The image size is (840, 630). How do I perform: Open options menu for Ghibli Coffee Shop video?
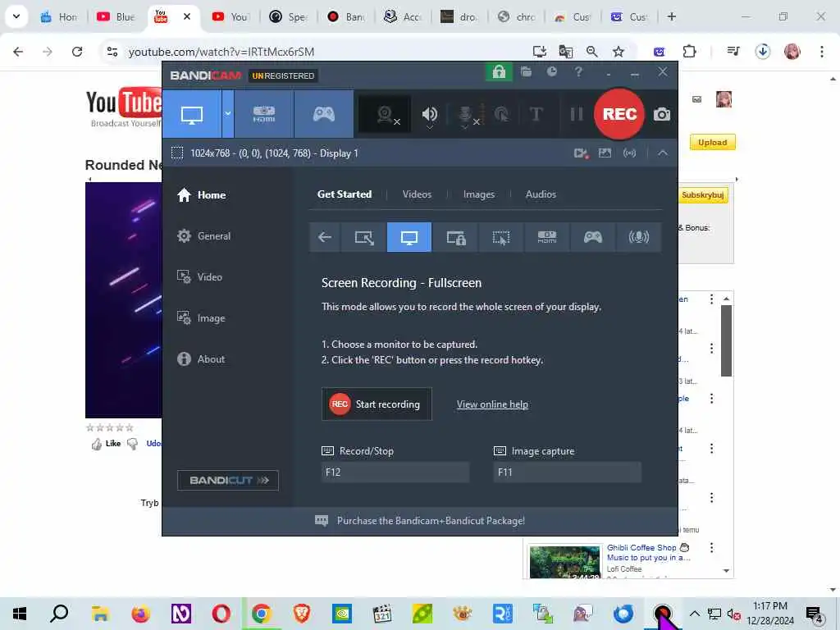pyautogui.click(x=711, y=547)
